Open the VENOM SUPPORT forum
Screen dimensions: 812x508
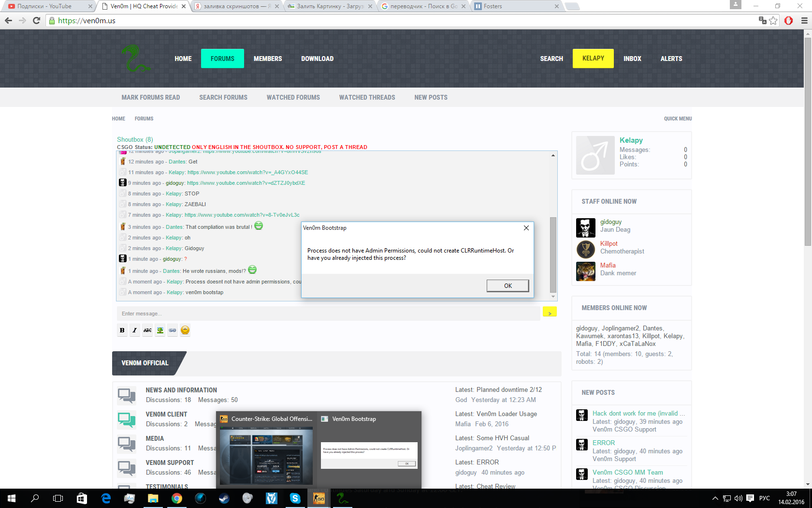[170, 463]
